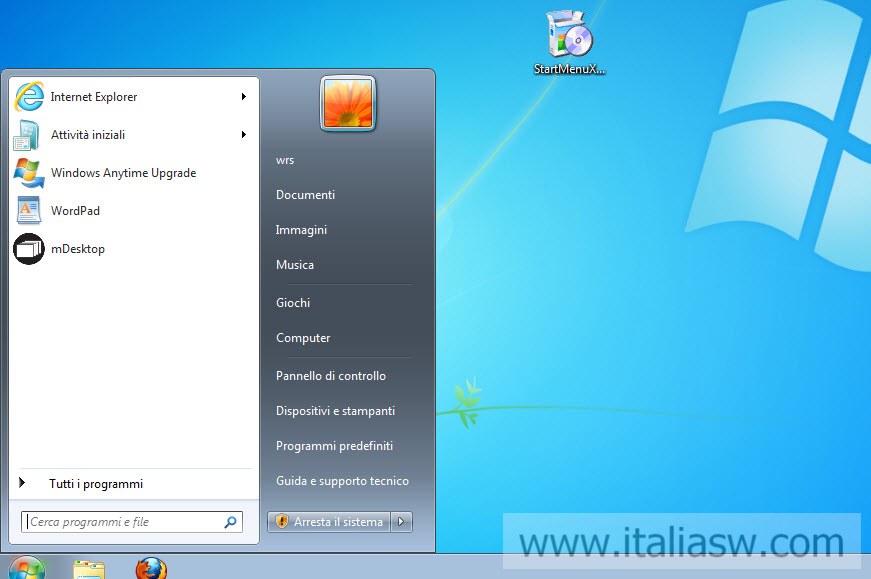Select the Attività iniziali label
871x579 pixels.
pyautogui.click(x=88, y=134)
